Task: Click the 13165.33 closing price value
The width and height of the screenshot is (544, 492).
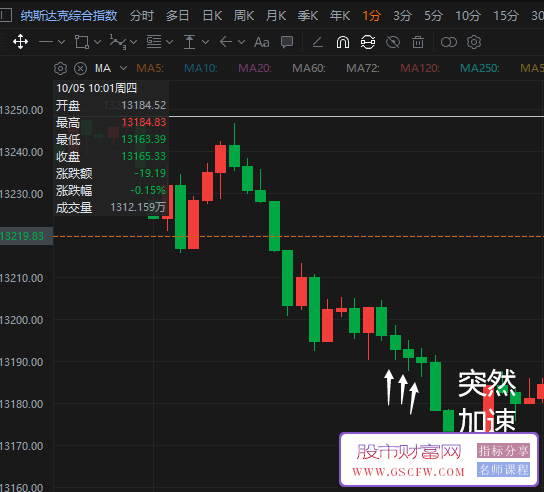Action: point(144,156)
